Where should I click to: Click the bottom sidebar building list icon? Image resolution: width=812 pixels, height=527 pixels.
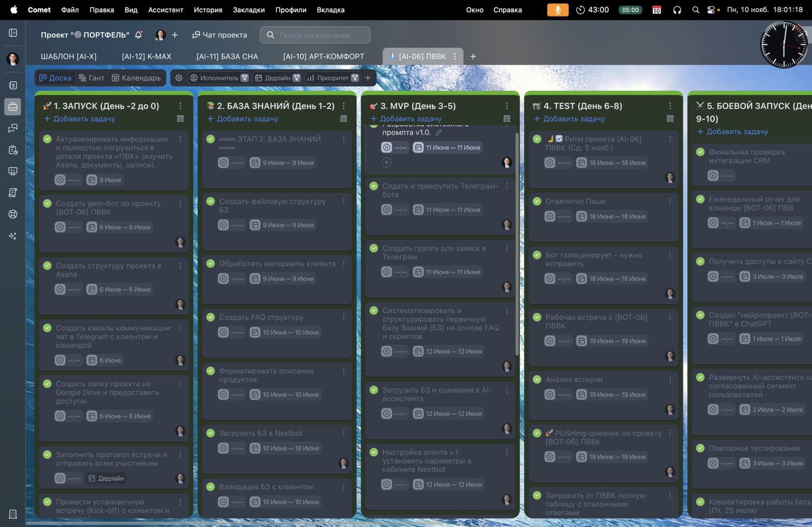13,514
